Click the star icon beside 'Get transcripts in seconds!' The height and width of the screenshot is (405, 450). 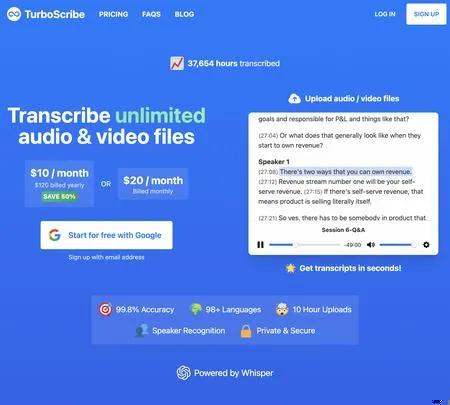(x=291, y=268)
